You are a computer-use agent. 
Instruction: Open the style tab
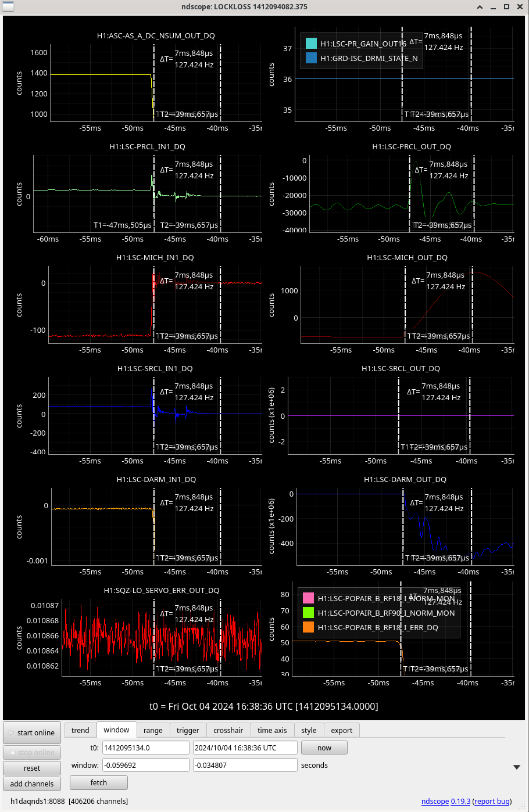point(309,730)
